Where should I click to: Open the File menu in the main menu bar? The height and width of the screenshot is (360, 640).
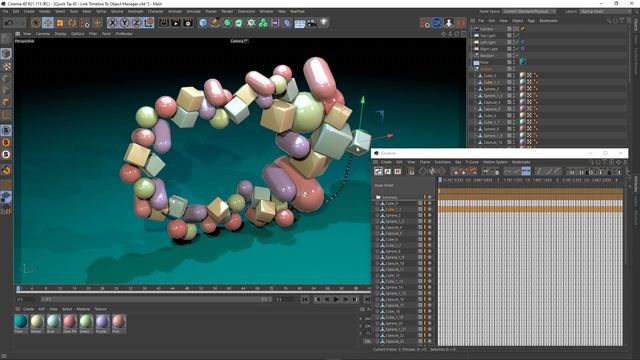click(x=5, y=11)
